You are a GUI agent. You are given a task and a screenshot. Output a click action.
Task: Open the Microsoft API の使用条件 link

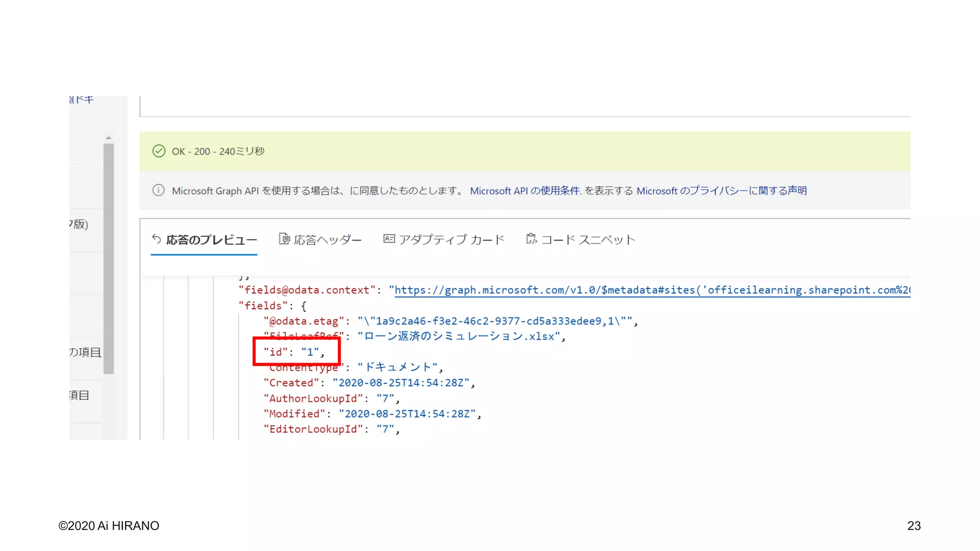(x=525, y=191)
